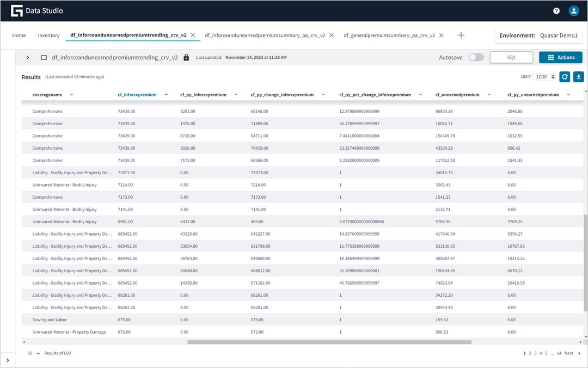588x368 pixels.
Task: Click the SQL mode button
Action: tap(511, 57)
